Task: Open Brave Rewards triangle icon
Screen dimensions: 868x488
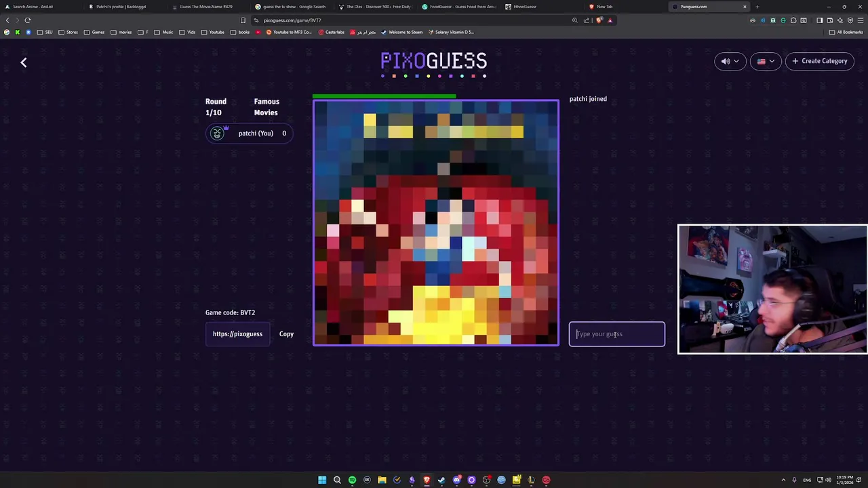Action: tap(610, 20)
